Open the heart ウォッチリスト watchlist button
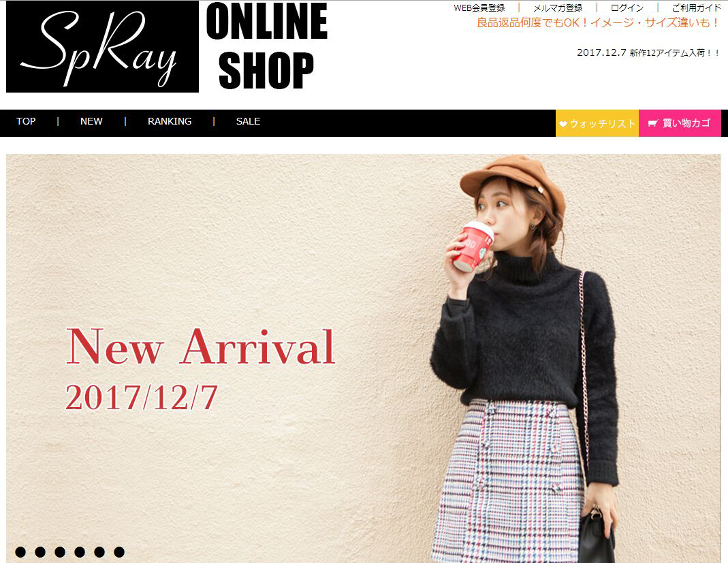The width and height of the screenshot is (728, 563). [x=597, y=123]
